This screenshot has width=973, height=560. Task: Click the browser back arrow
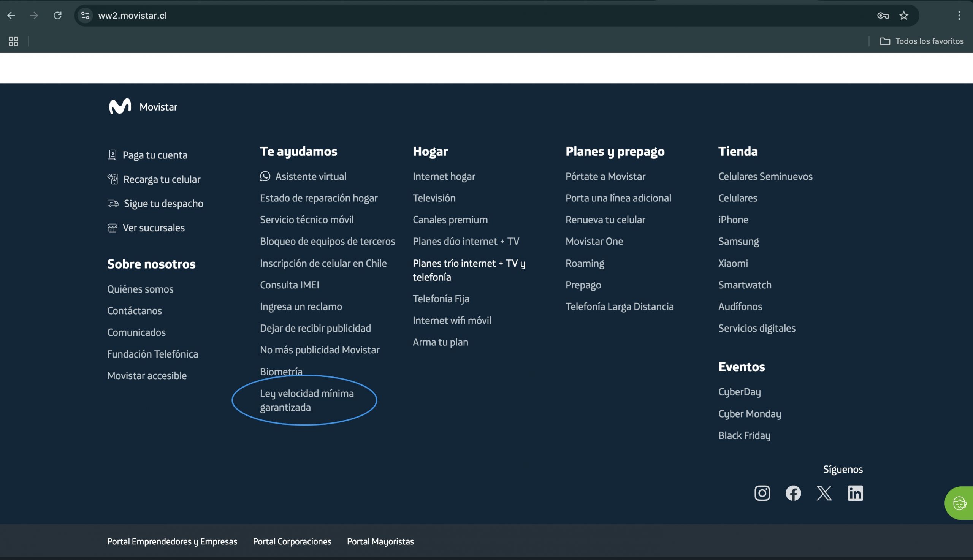[x=11, y=15]
